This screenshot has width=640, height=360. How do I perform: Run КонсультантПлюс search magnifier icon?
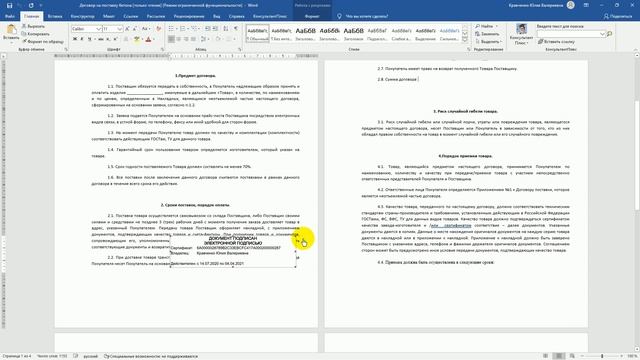click(x=609, y=34)
